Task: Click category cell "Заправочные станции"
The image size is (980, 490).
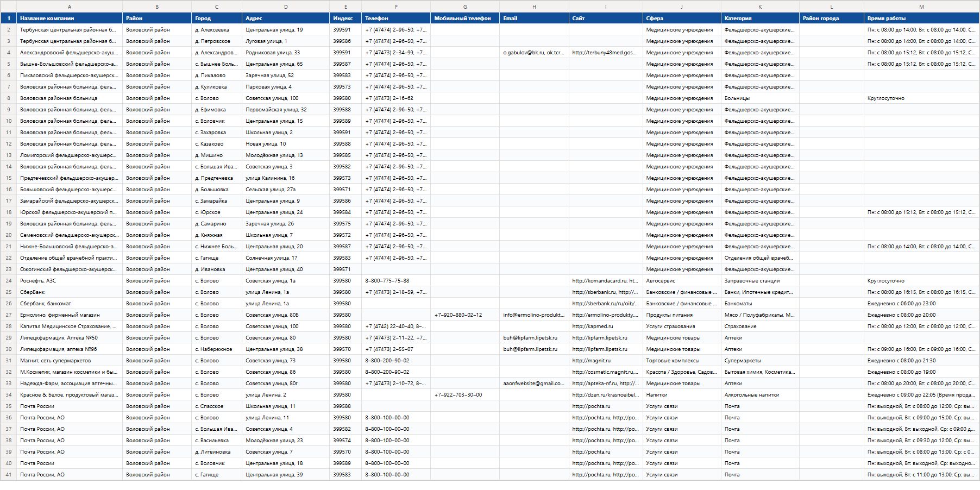Action: tap(760, 281)
